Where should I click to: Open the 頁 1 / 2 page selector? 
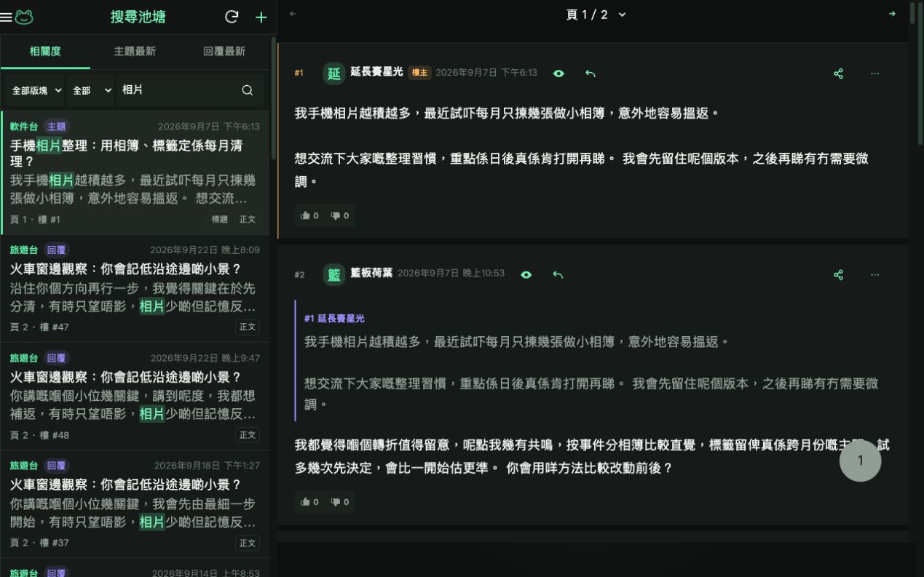(x=596, y=15)
